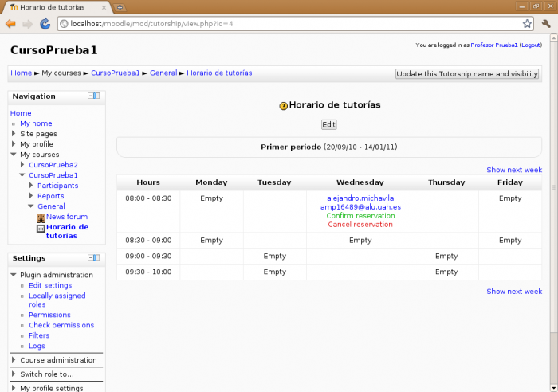Click the browser back arrow
This screenshot has height=392, width=558.
10,24
